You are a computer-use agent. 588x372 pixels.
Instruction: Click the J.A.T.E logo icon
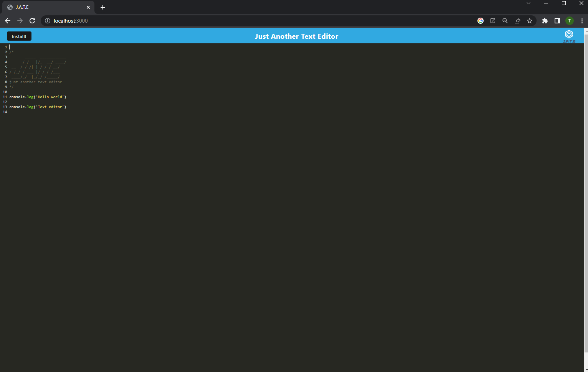[x=569, y=34]
